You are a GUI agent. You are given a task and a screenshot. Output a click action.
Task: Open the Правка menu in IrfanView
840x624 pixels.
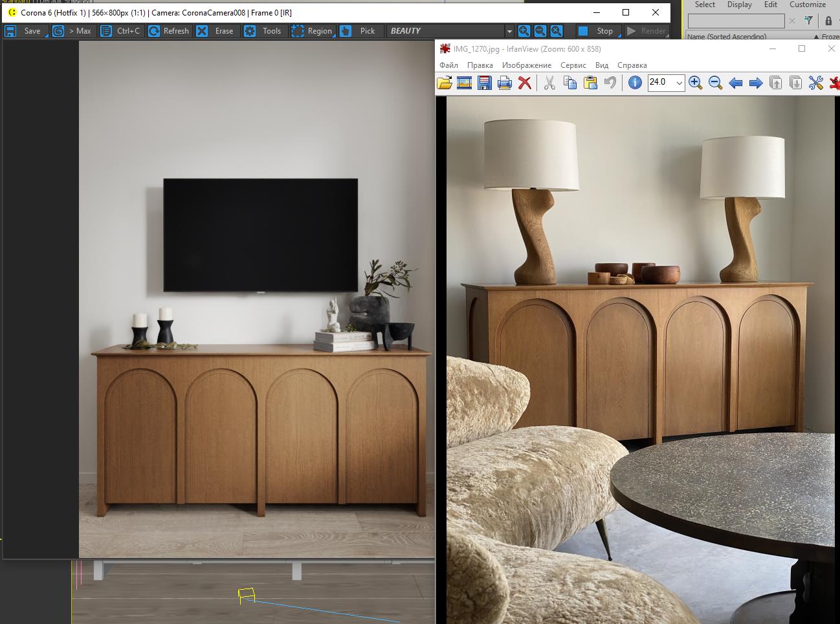pos(480,65)
